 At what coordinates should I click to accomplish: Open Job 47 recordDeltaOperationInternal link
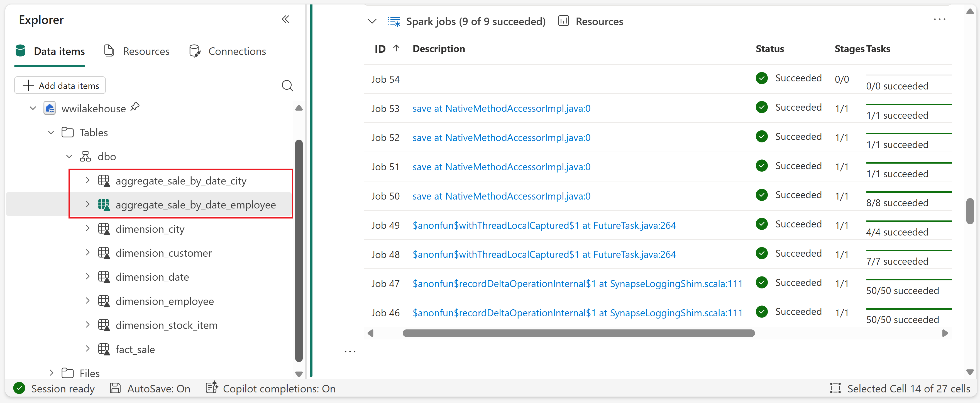578,283
